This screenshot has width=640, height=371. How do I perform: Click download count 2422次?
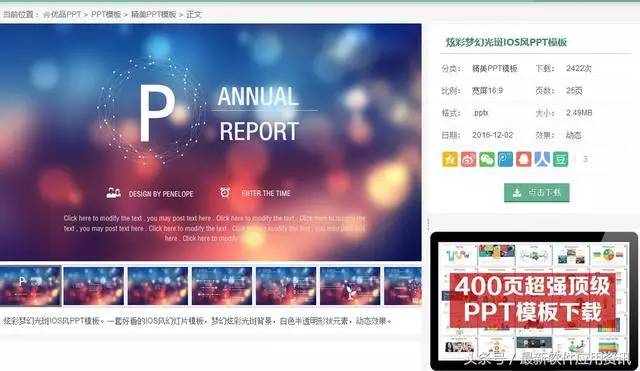pos(579,68)
